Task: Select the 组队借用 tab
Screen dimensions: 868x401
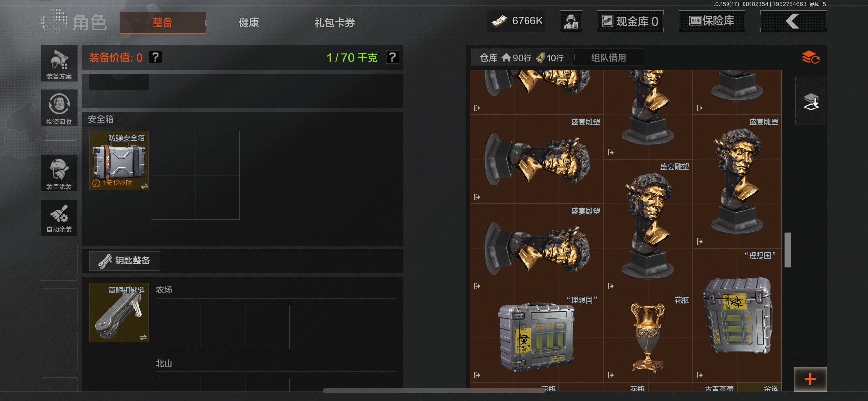Action: [x=608, y=58]
